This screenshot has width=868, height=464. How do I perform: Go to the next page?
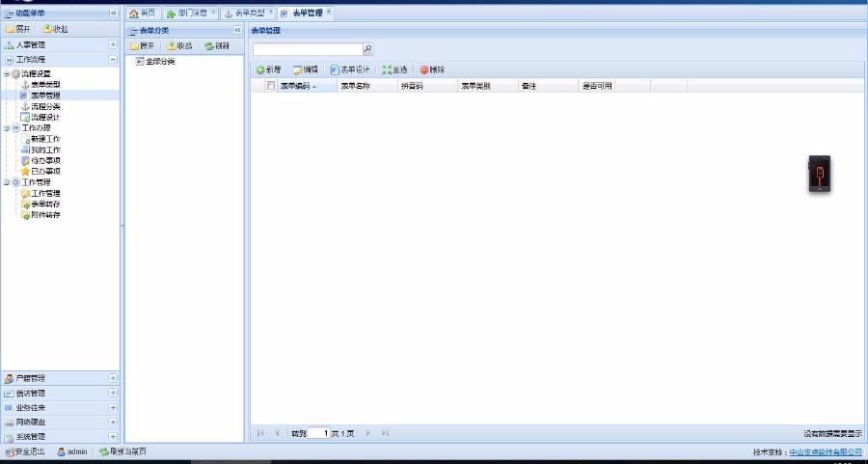point(368,433)
